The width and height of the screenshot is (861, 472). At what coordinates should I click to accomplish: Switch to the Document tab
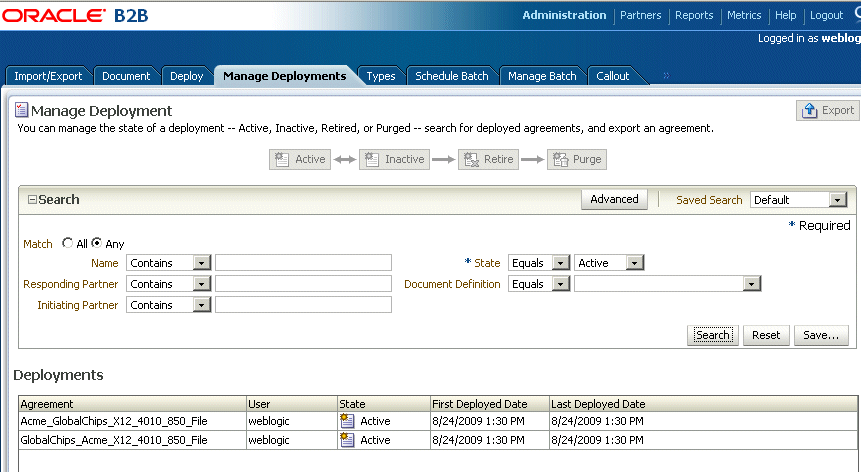pyautogui.click(x=126, y=76)
